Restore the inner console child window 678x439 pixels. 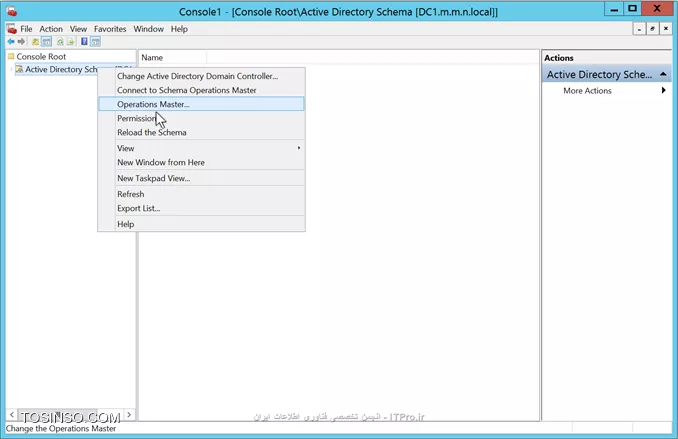pos(652,29)
